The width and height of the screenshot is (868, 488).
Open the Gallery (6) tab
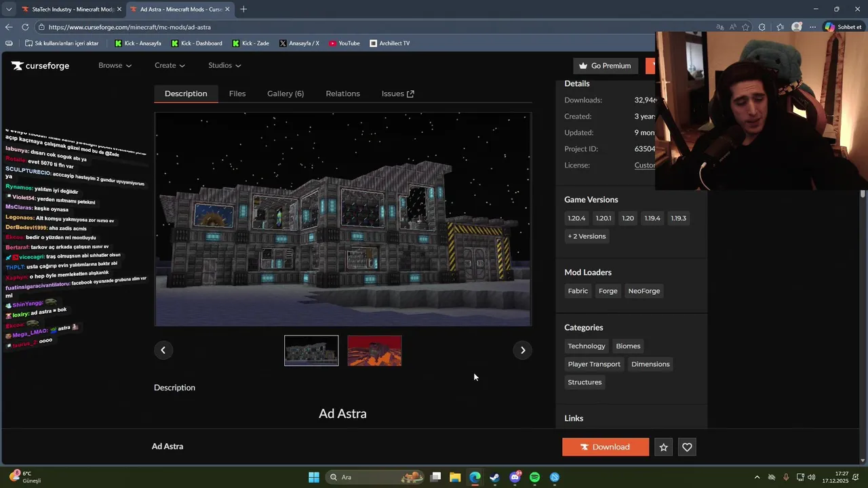click(x=285, y=94)
